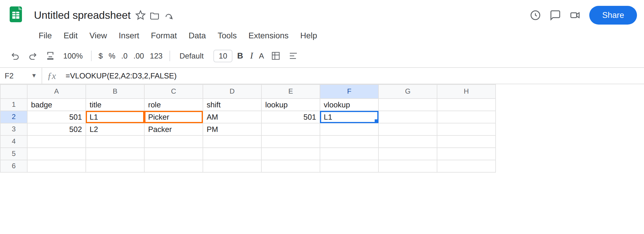Click the select-all corner box
Image resolution: width=644 pixels, height=234 pixels.
tap(14, 91)
